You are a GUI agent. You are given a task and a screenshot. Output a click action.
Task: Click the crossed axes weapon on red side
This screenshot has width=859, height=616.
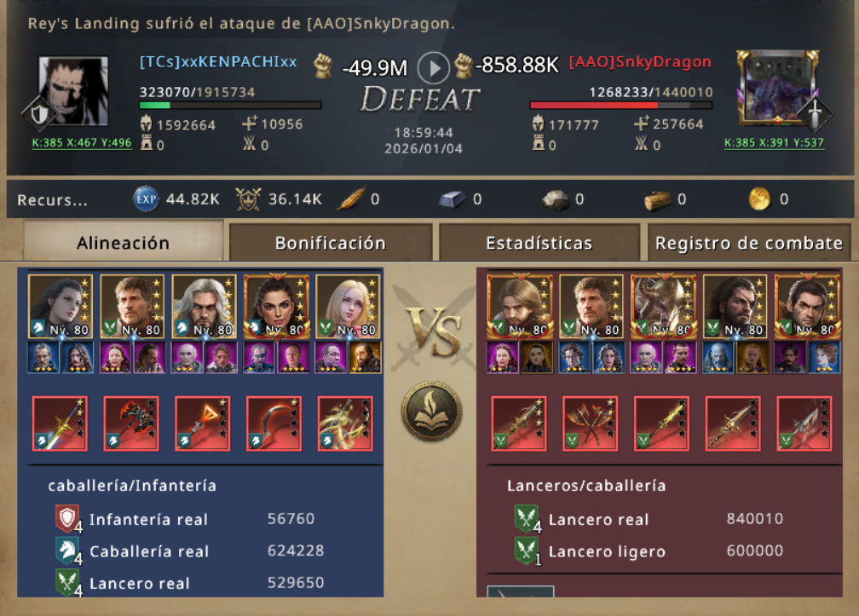(x=591, y=423)
